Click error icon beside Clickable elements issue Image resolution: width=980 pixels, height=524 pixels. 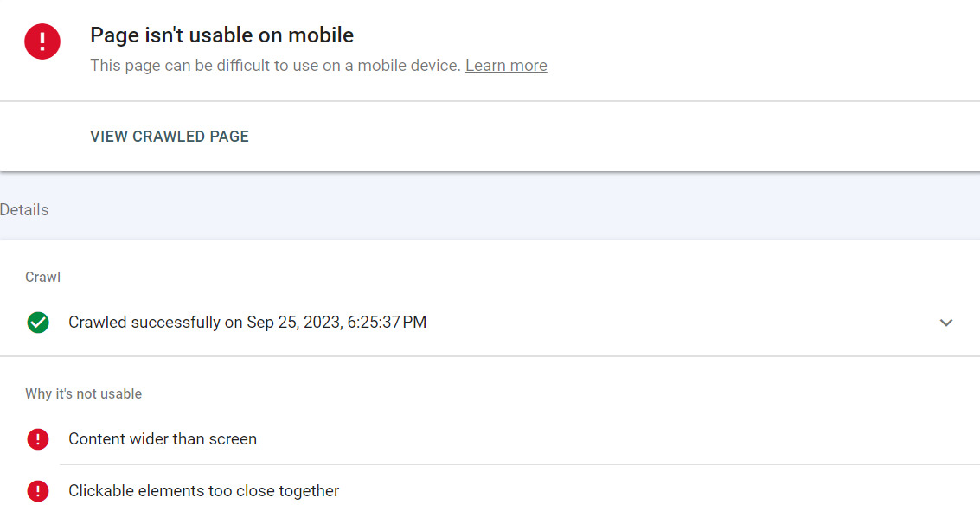click(x=38, y=491)
